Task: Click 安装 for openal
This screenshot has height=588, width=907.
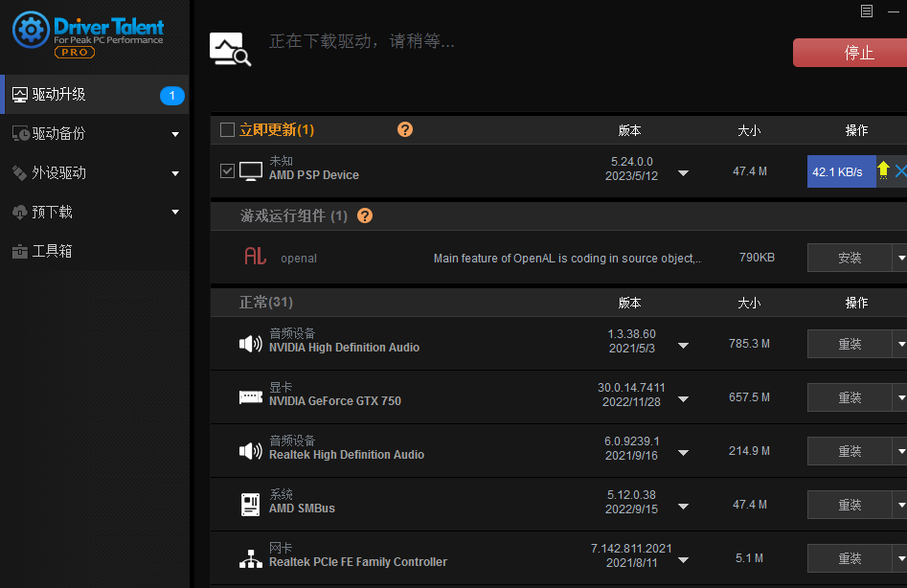Action: point(850,258)
